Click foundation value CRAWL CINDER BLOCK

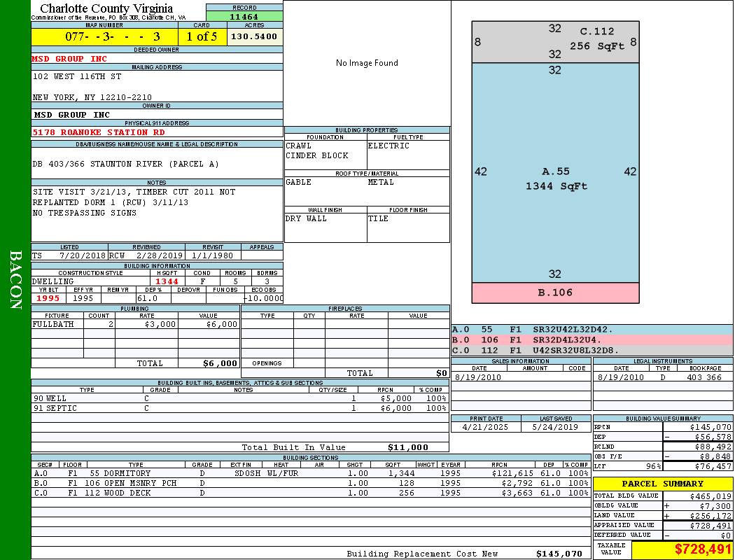(317, 151)
